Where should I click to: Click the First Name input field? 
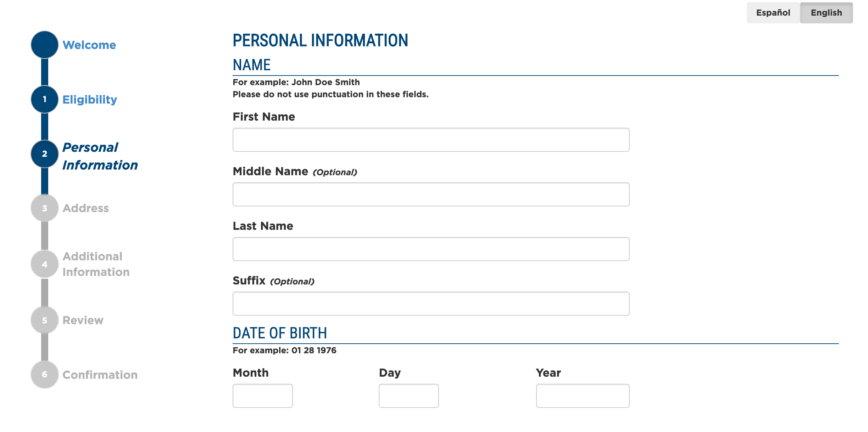pos(431,140)
